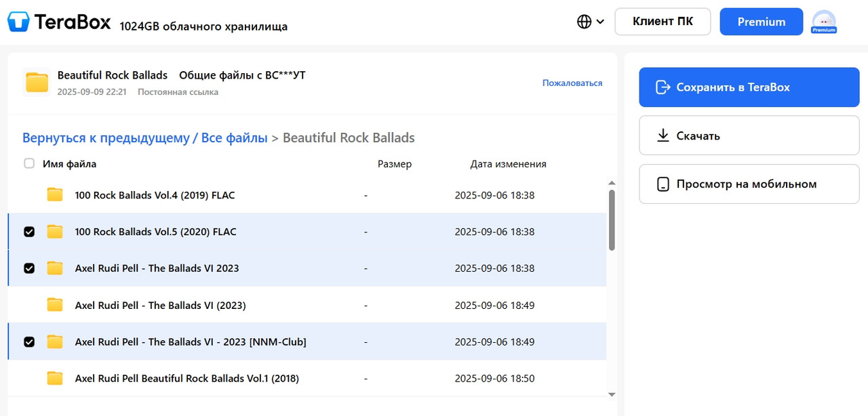Click the Beautiful Rock Ballads current breadcrumb

[349, 138]
